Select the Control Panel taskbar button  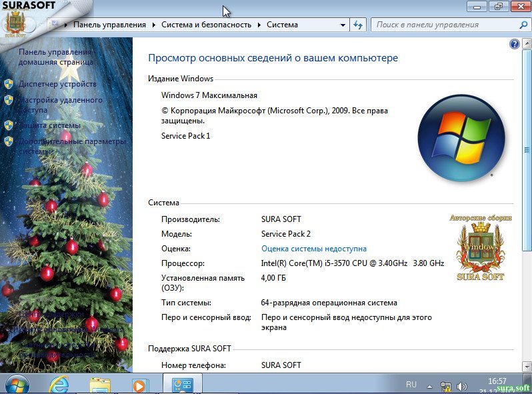183,385
